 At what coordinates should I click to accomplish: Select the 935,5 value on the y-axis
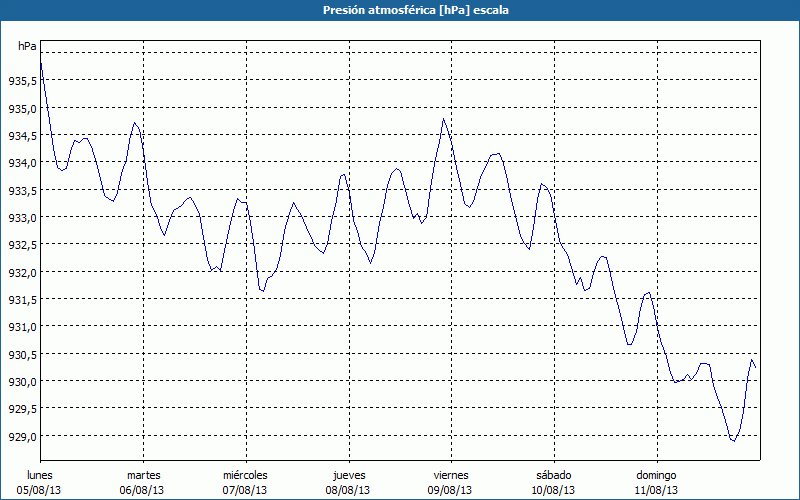[x=23, y=81]
